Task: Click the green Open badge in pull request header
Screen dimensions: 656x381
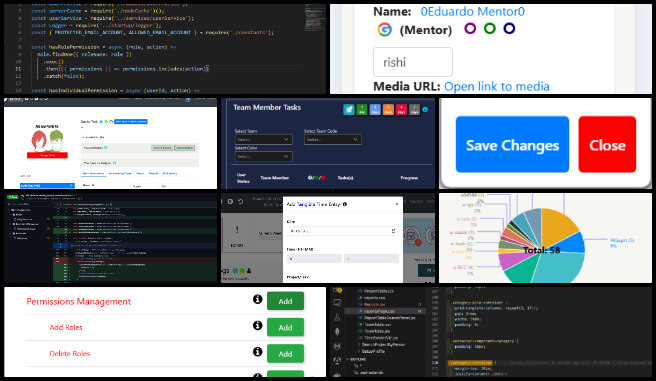Action: tap(13, 197)
